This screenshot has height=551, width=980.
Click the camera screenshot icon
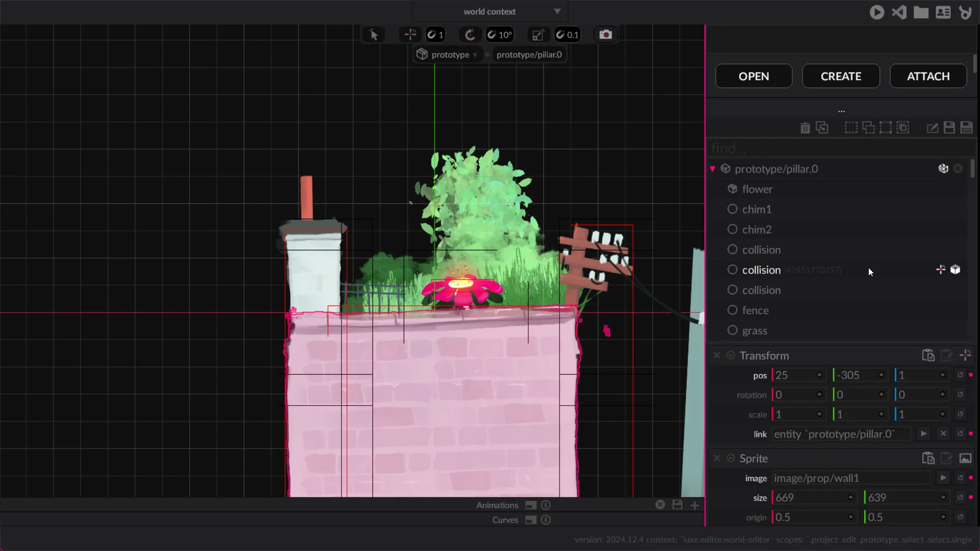tap(606, 35)
